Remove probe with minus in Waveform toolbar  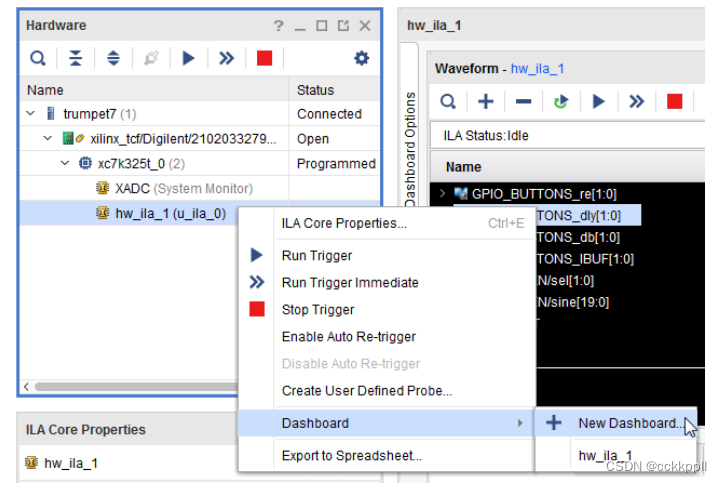point(524,101)
